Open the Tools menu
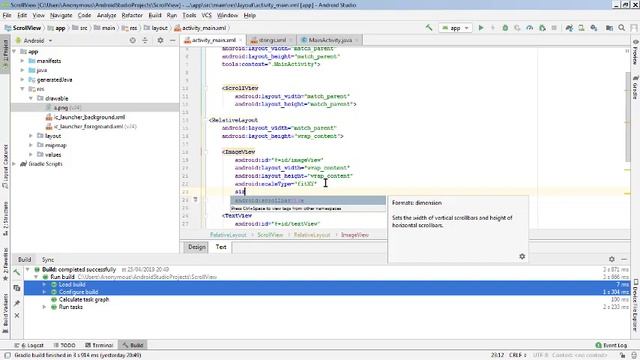640x360 pixels. tap(189, 15)
